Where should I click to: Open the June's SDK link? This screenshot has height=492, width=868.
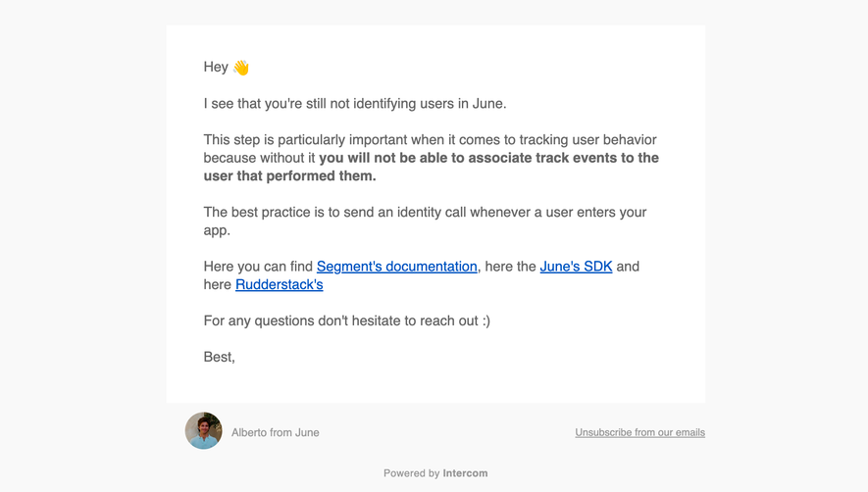576,267
